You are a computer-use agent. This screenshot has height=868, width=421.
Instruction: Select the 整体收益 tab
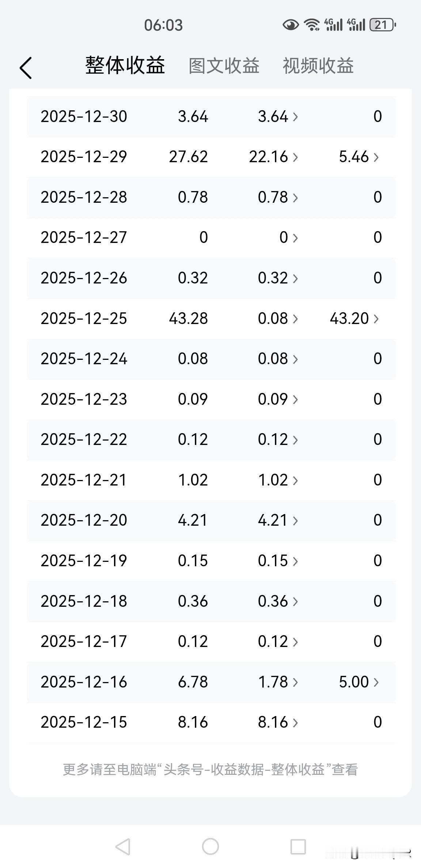click(125, 66)
